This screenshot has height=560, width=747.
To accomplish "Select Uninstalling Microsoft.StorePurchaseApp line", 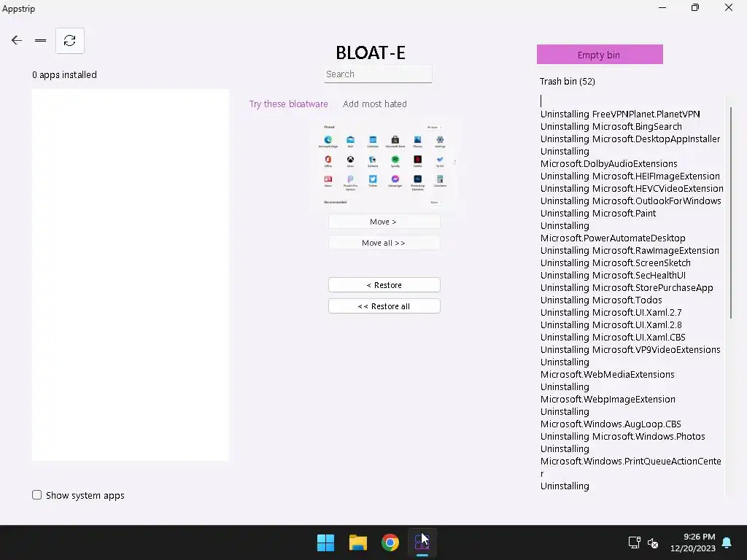I will (x=627, y=287).
